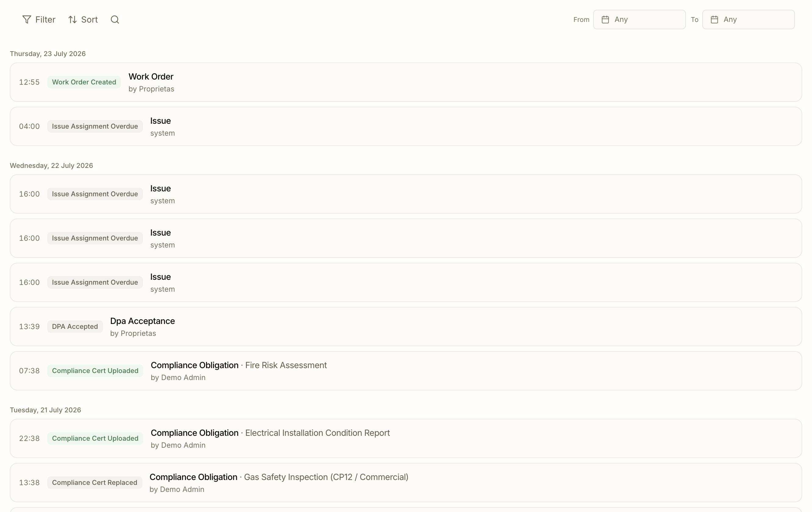Open the DPA Accepted entry
The width and height of the screenshot is (812, 512).
(x=406, y=327)
